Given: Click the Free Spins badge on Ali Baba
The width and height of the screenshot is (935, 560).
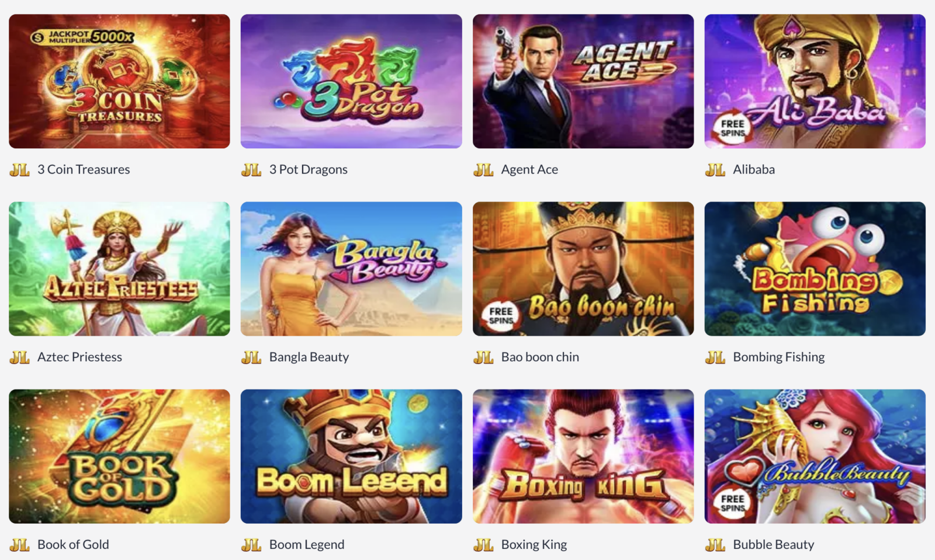Looking at the screenshot, I should click(732, 128).
